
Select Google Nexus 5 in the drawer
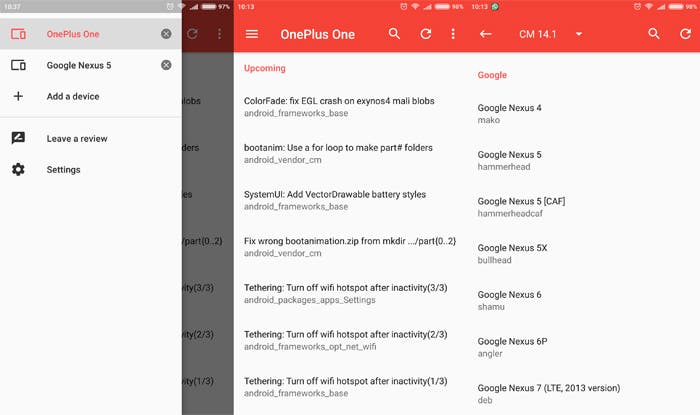80,65
